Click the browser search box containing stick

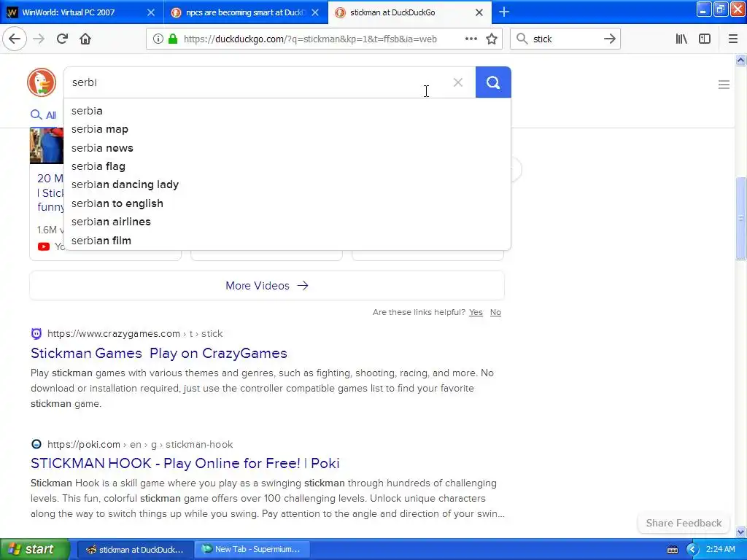pyautogui.click(x=565, y=39)
